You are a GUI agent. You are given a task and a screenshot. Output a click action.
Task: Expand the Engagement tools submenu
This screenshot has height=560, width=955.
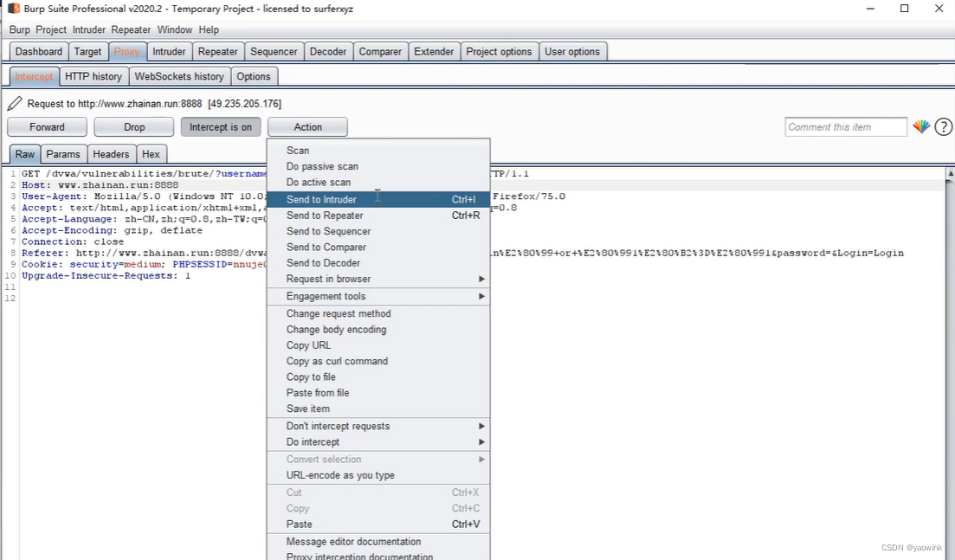point(378,296)
